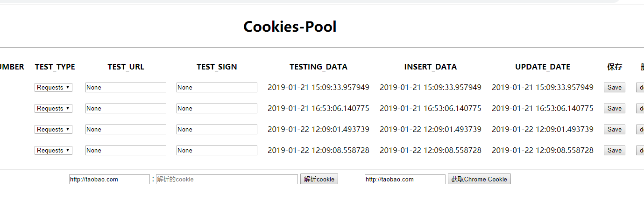The width and height of the screenshot is (644, 201).
Task: Save the 12:09:08 row entry
Action: tap(614, 151)
